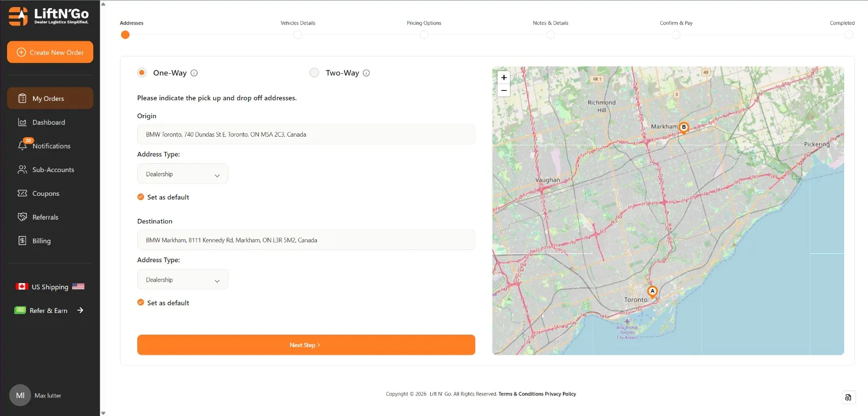Click the Vaughan label on the map

[x=547, y=180]
